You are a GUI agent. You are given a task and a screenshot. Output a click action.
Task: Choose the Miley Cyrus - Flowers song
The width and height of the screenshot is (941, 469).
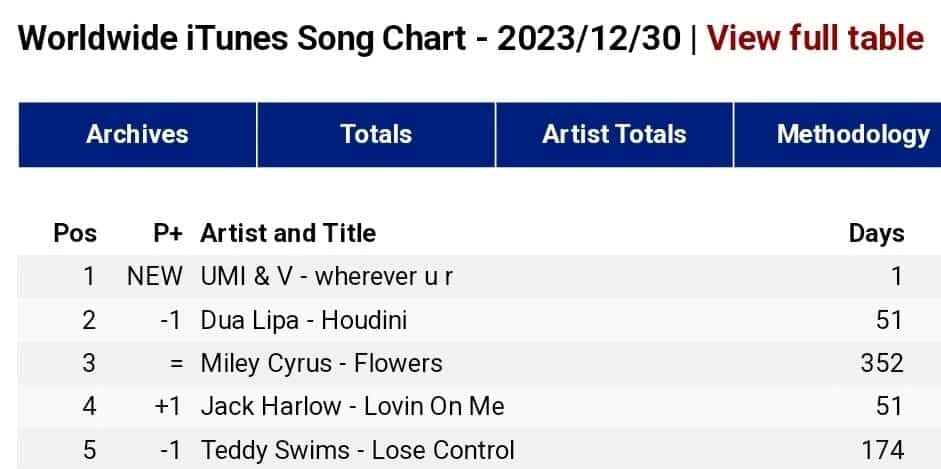(x=321, y=363)
